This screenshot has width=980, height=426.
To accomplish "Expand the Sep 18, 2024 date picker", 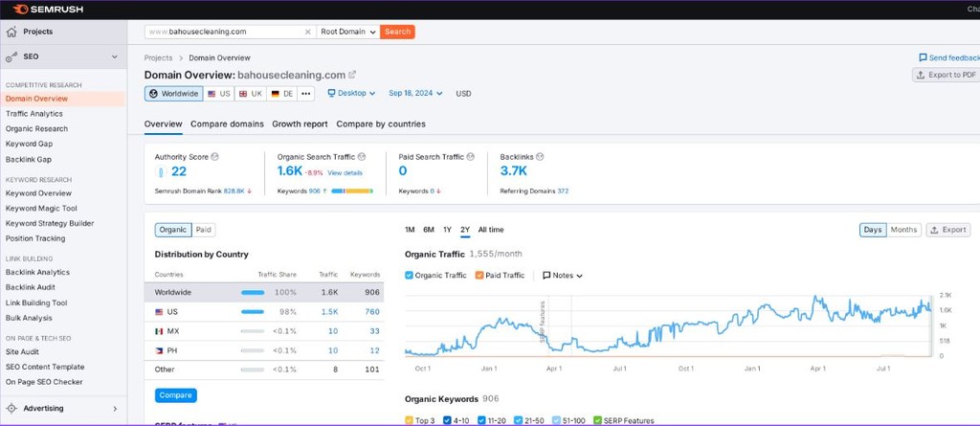I will pos(415,94).
